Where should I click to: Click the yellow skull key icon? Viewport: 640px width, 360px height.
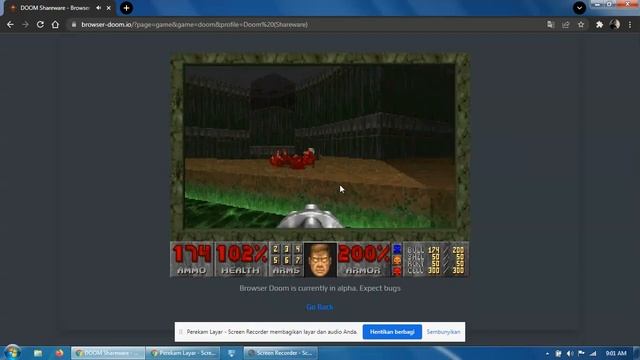click(397, 260)
